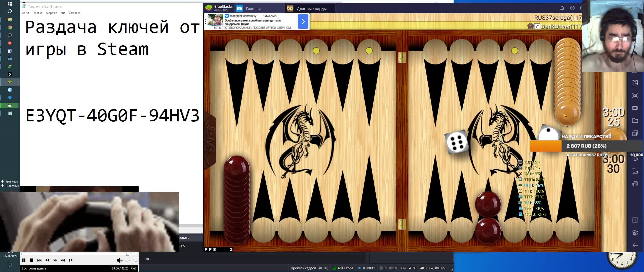Pause the video playback
This screenshot has width=644, height=272.
point(24,260)
